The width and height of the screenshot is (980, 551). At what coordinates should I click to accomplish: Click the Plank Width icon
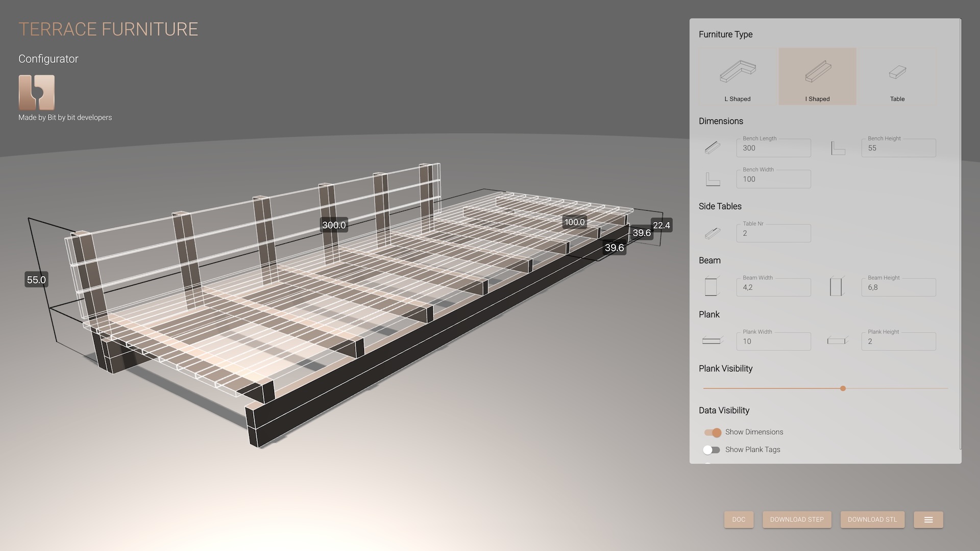713,341
